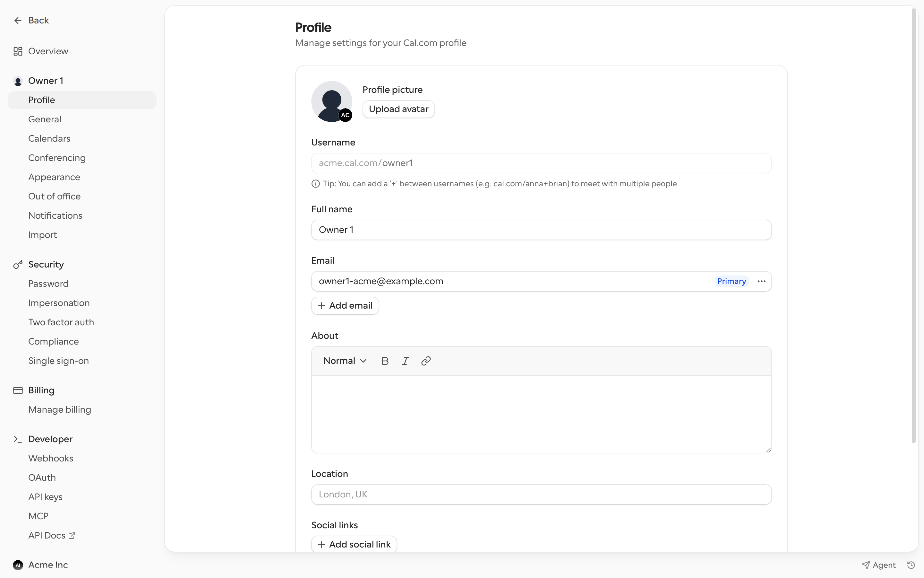Click the page vertical scrollbar
This screenshot has width=924, height=578.
(x=914, y=225)
